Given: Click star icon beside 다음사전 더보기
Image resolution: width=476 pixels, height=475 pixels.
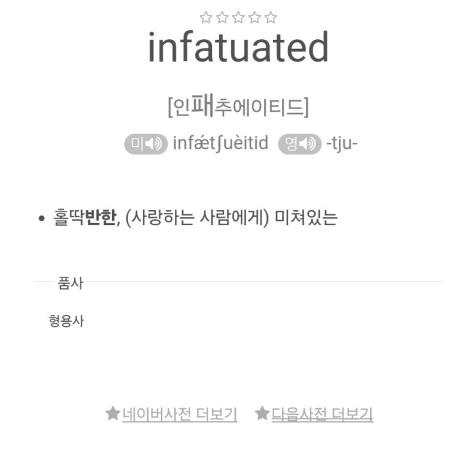Looking at the screenshot, I should click(x=262, y=413).
